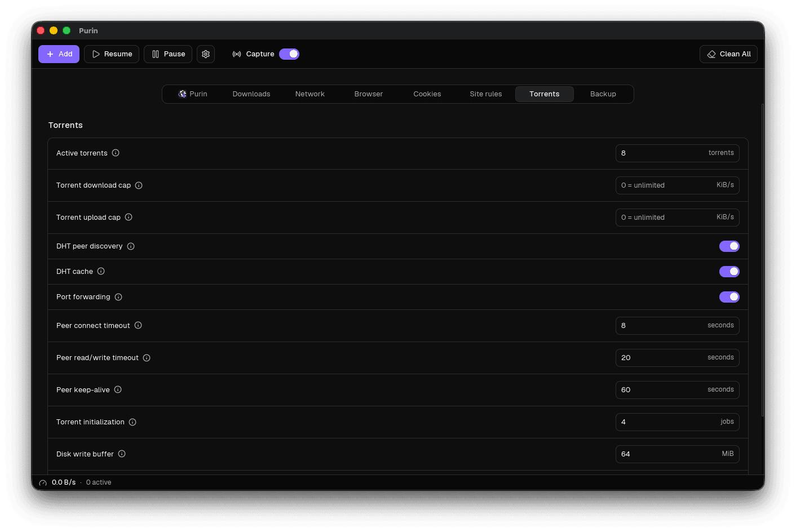Disable DHT peer discovery toggle
Viewport: 796px width, 532px height.
coord(729,246)
